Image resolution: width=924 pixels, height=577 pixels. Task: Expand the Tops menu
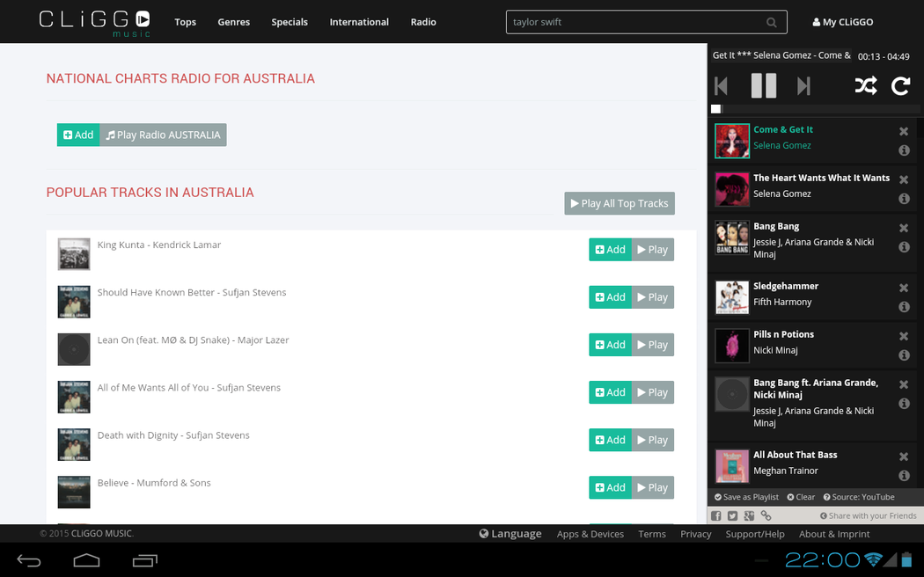pyautogui.click(x=185, y=22)
